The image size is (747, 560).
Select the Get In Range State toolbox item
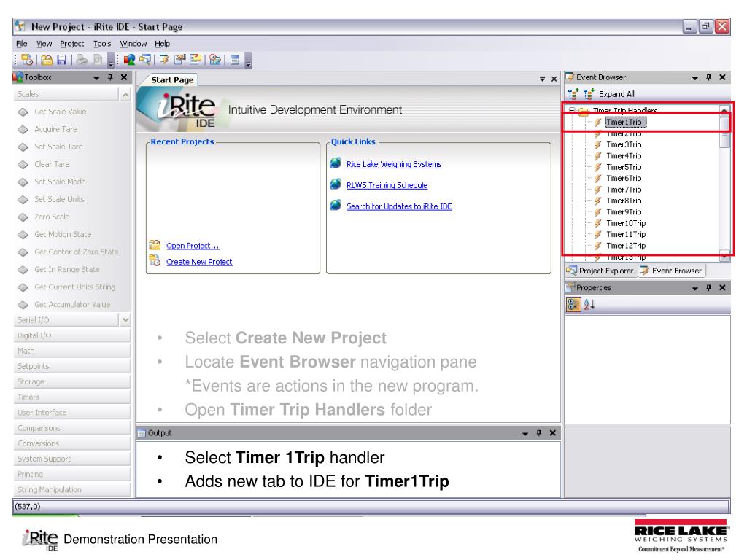(x=66, y=269)
